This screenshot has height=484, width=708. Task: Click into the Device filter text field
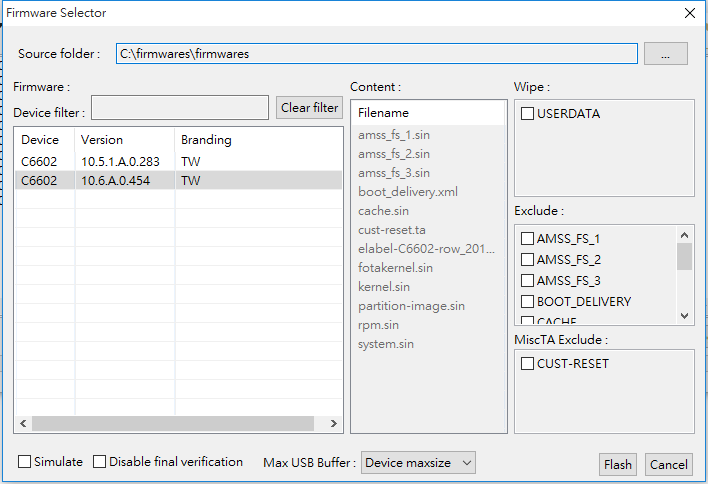(x=180, y=107)
